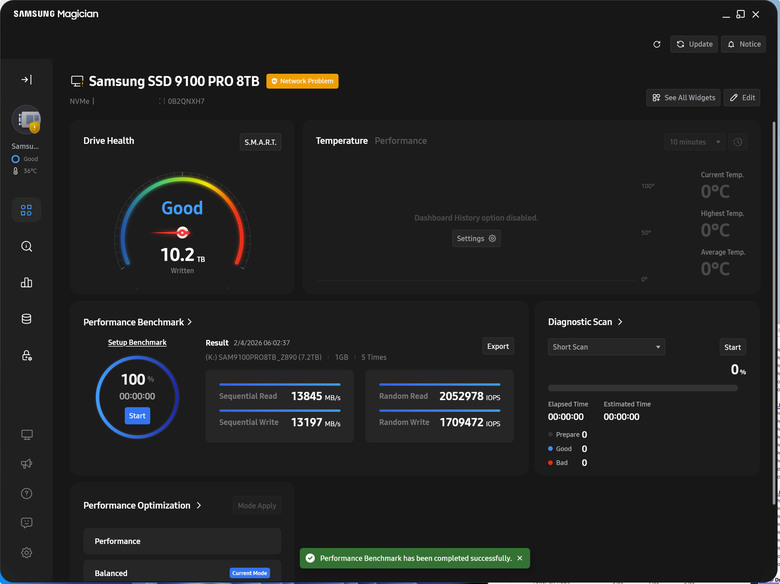Switch to the Temperature tab

click(x=342, y=141)
